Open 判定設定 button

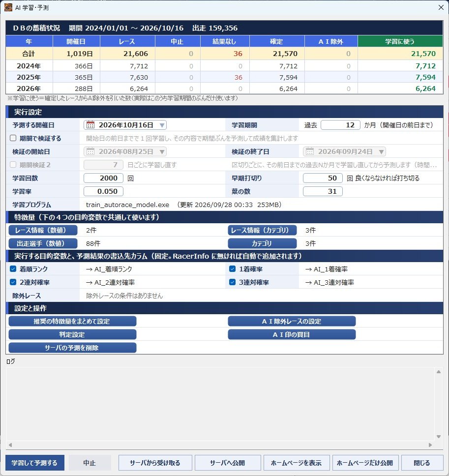coord(72,334)
